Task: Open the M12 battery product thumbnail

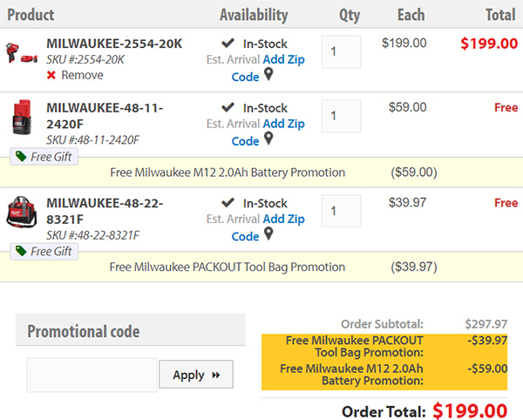Action: pos(22,117)
